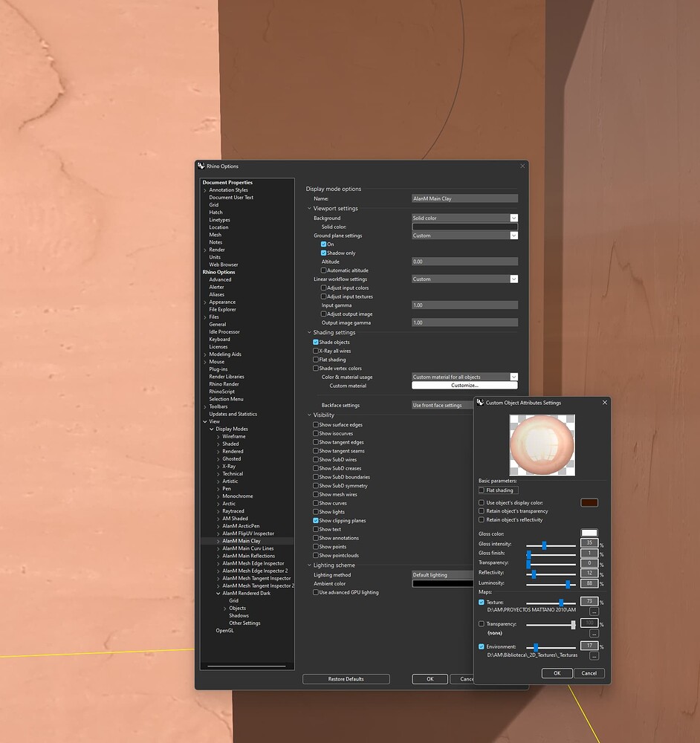Click the Custom Object Attributes dialog icon

pos(482,403)
